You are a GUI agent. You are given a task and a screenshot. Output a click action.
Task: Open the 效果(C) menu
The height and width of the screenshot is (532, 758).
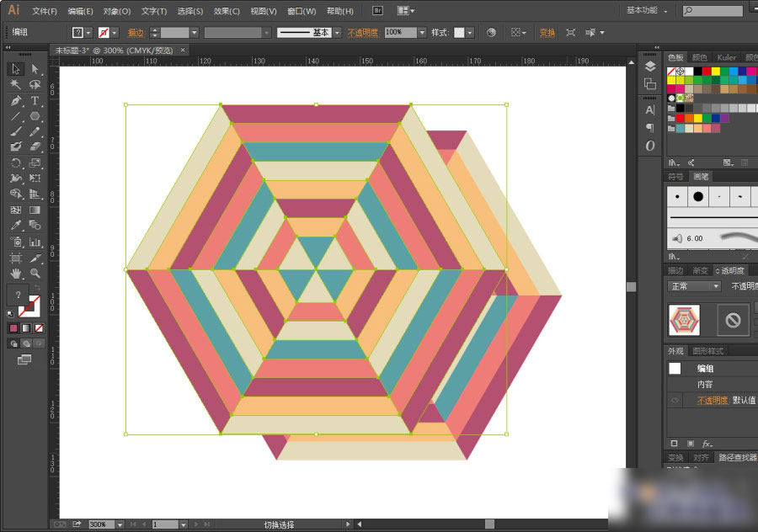227,11
